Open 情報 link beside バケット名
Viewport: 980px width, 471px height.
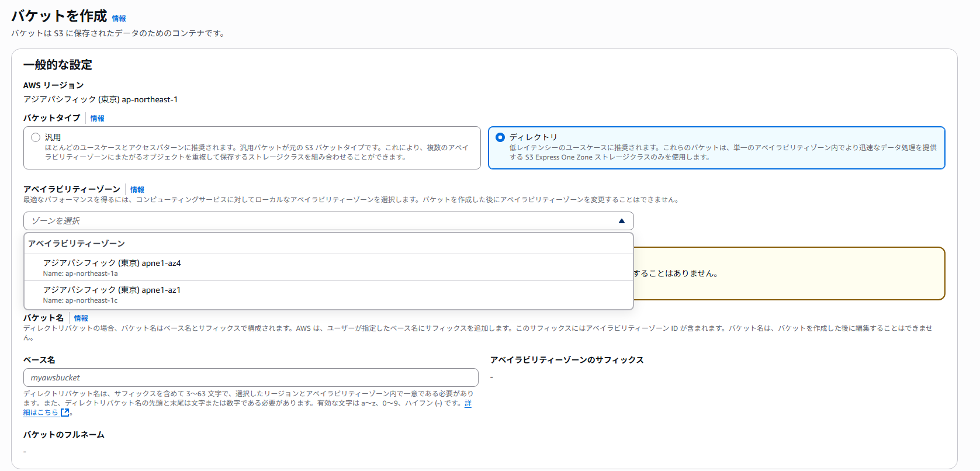point(81,318)
